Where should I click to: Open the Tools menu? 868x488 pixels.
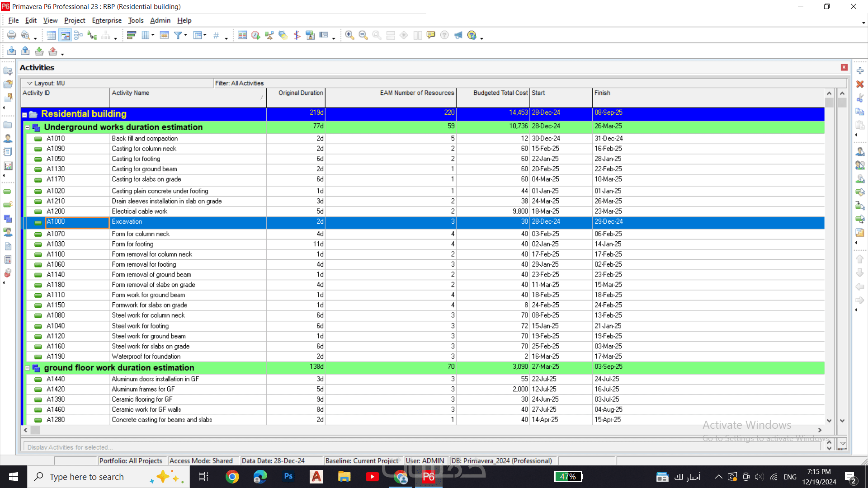(x=136, y=20)
